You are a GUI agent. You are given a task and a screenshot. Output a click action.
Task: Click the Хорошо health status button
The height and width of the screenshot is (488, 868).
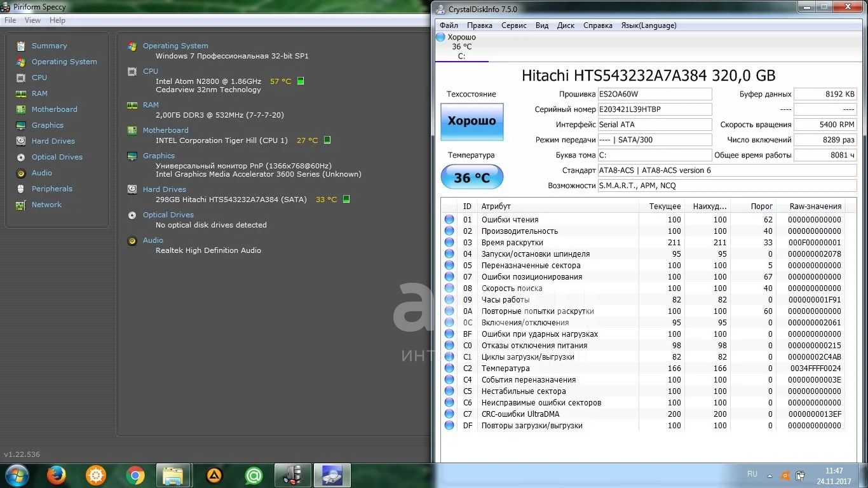coord(471,121)
